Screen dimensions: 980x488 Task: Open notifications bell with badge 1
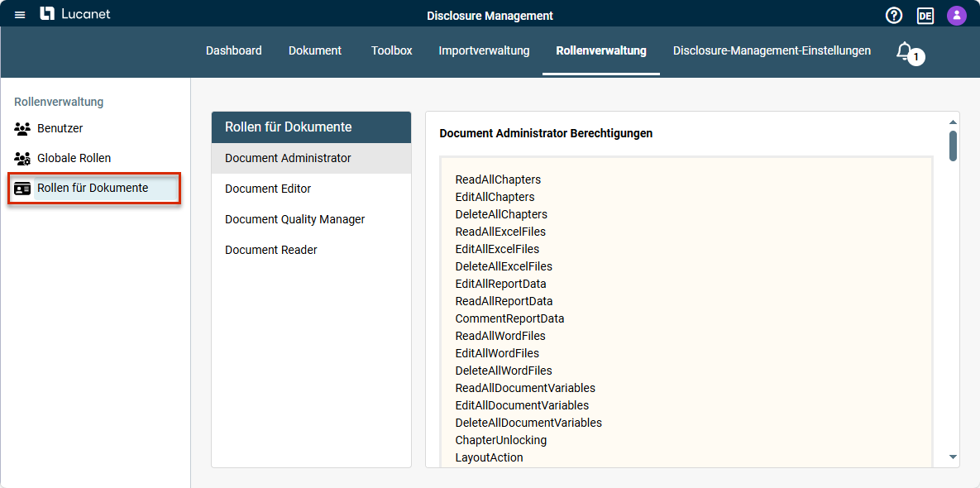coord(910,52)
